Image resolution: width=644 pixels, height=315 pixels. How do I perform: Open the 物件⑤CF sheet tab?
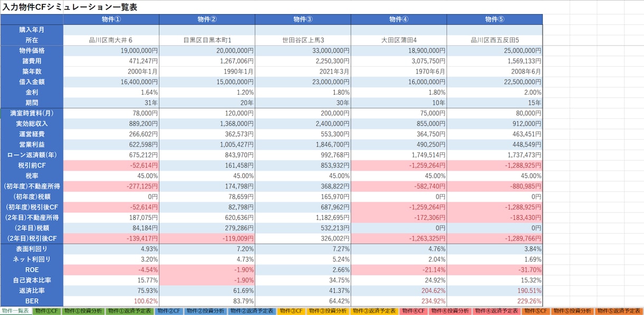[x=536, y=311]
